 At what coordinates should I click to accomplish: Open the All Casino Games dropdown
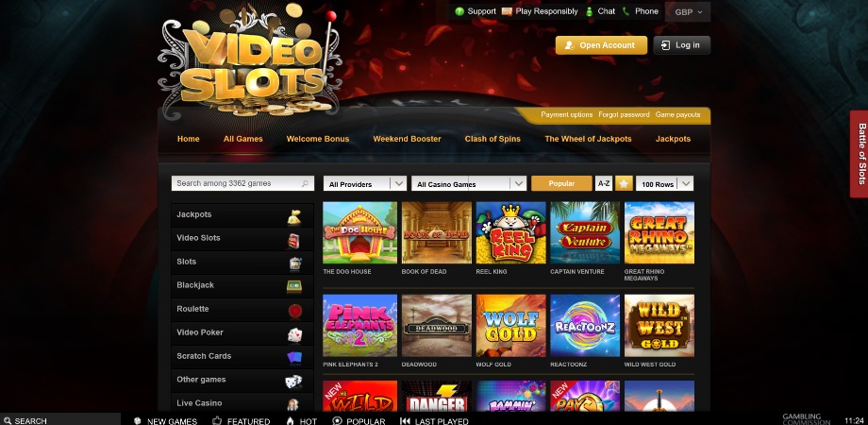[468, 184]
